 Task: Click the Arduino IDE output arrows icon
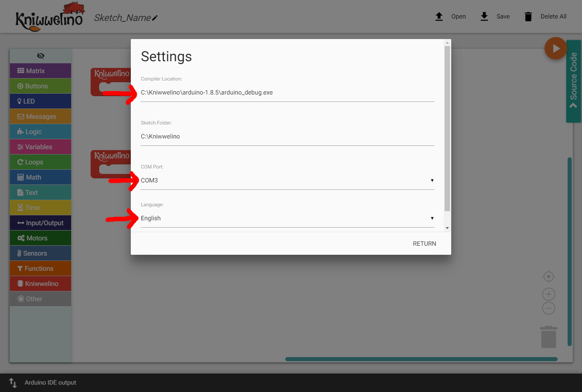[13, 383]
